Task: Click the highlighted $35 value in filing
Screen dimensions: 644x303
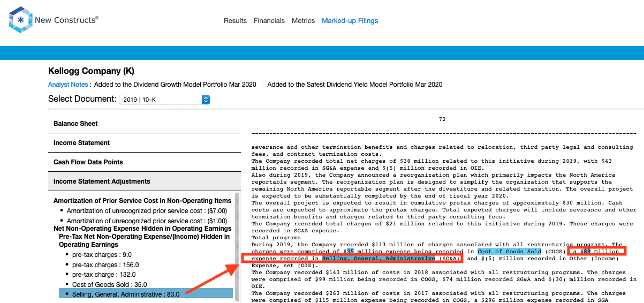Action: point(350,252)
